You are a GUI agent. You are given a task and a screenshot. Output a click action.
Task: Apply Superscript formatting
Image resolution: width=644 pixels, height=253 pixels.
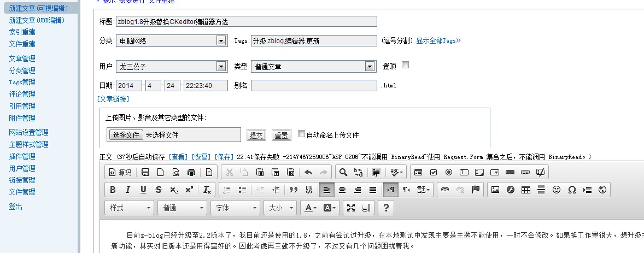(x=189, y=190)
